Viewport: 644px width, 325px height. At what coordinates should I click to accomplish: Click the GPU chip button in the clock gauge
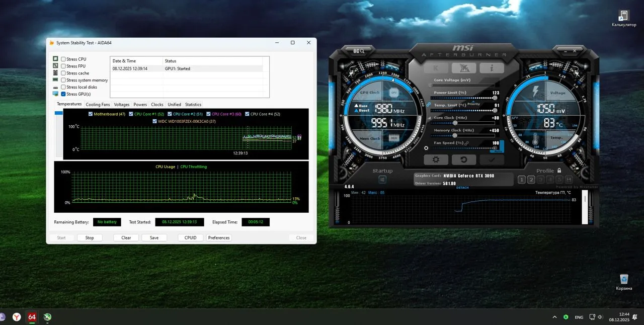pyautogui.click(x=394, y=93)
